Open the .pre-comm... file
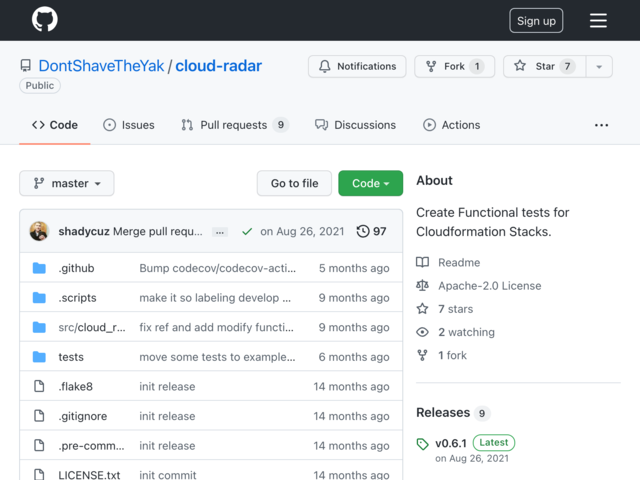640x480 pixels. (91, 446)
